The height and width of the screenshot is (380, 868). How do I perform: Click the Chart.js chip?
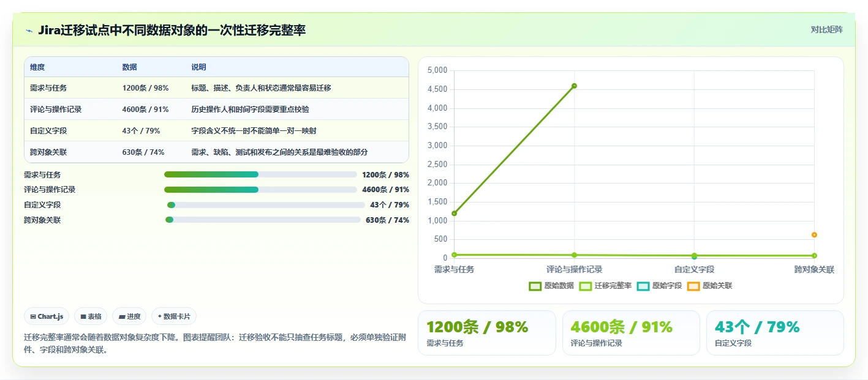47,316
